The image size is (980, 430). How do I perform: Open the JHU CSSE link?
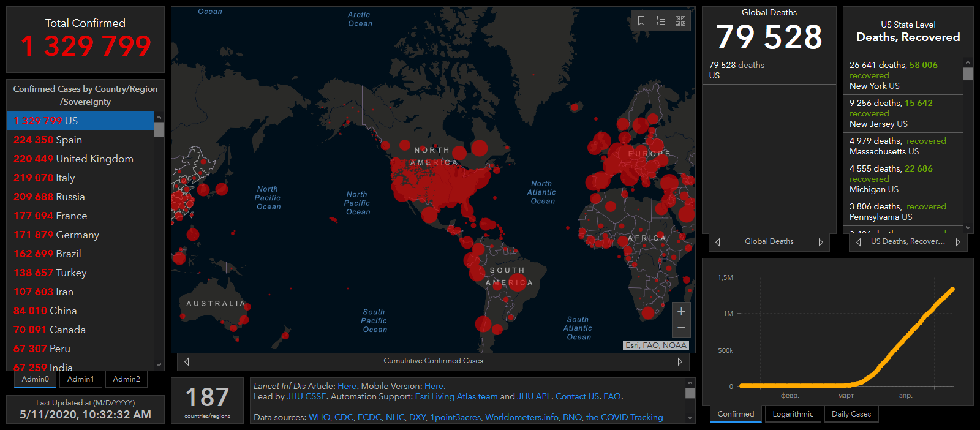(x=306, y=396)
